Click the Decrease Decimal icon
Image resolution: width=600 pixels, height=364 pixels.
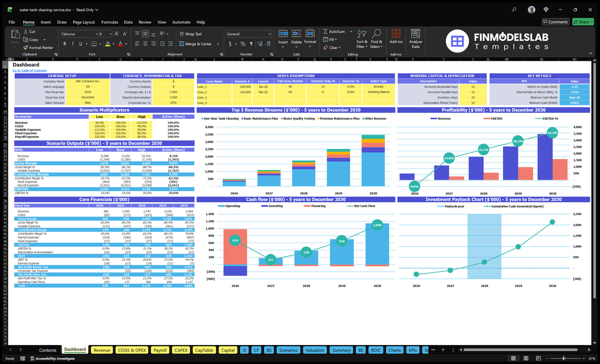tap(268, 44)
